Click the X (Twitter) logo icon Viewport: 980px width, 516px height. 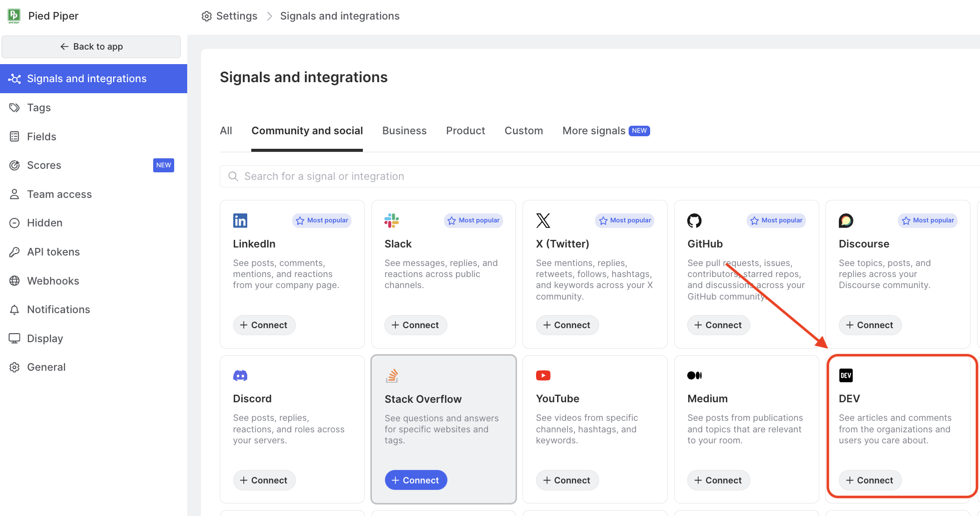(x=543, y=220)
